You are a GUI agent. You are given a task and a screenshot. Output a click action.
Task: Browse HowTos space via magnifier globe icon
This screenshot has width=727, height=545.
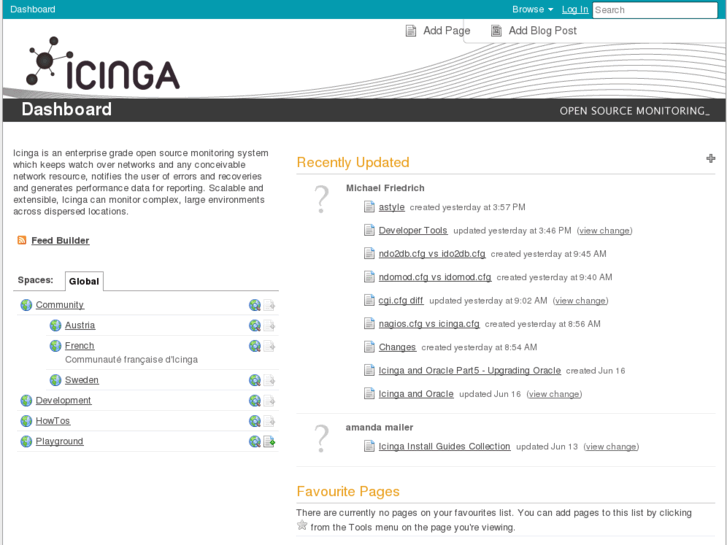click(255, 421)
